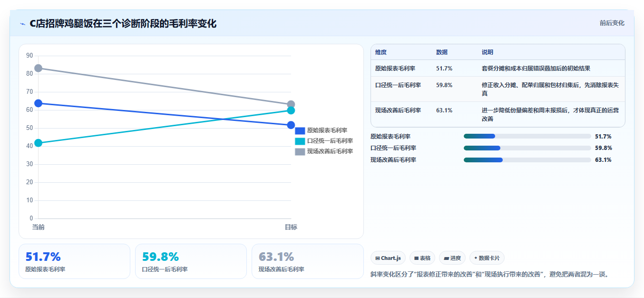Click the 51.7% value in the table
Screen dimensions: 644x298
pos(444,69)
